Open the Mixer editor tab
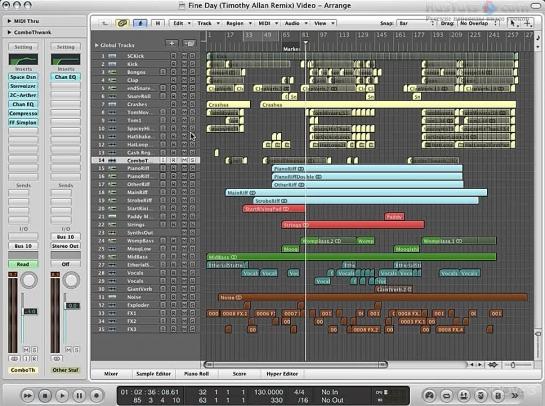 (x=111, y=374)
